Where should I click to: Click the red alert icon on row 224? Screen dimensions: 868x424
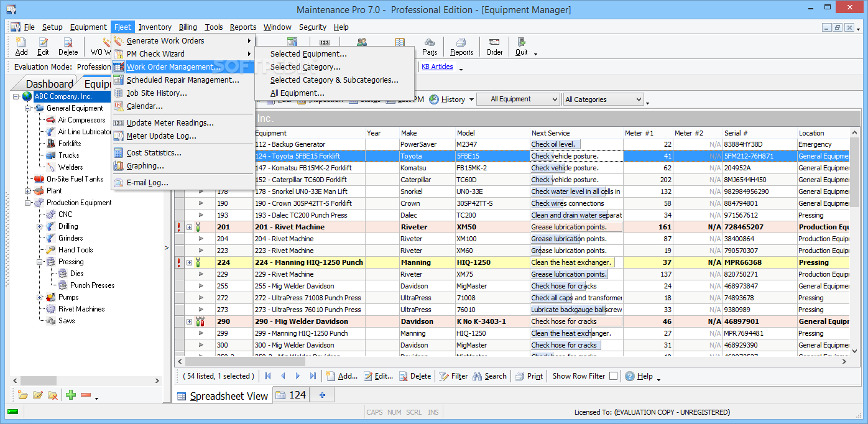179,262
